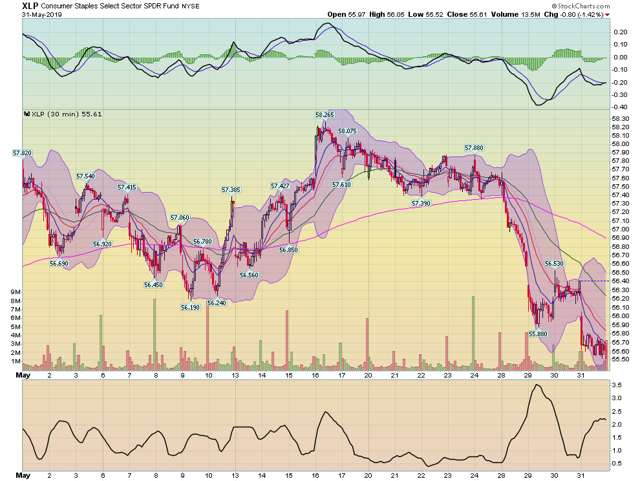Screen dimensions: 640x481
Task: Click the 55.880 price label
Action: pyautogui.click(x=538, y=334)
